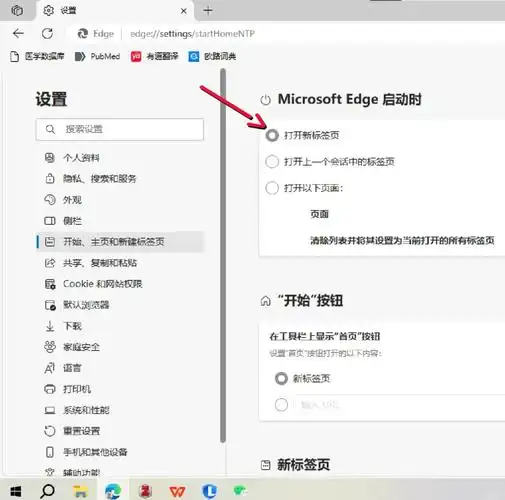Viewport: 505px width, 500px height.
Task: Select 开始、主页和新建标签页 section
Action: [x=120, y=242]
